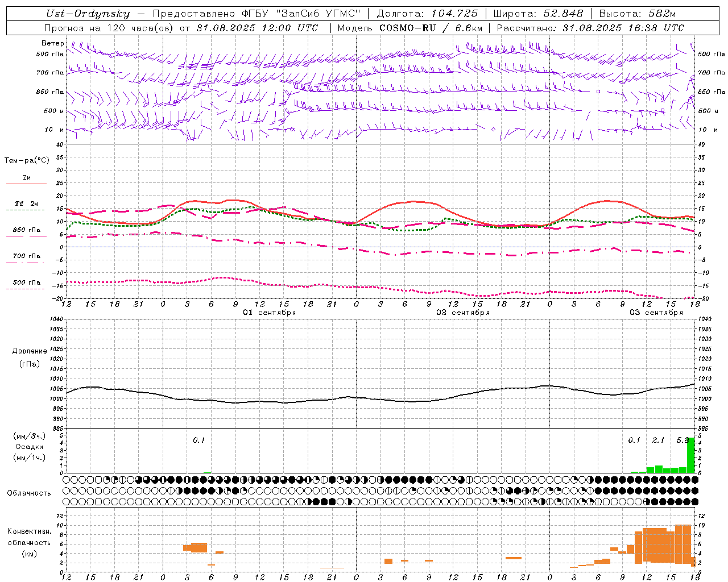Click the Ветер wind panel label
728x582 pixels.
point(52,43)
